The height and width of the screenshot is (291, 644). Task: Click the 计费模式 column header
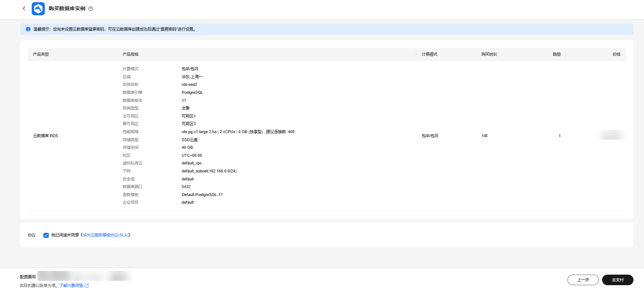429,54
